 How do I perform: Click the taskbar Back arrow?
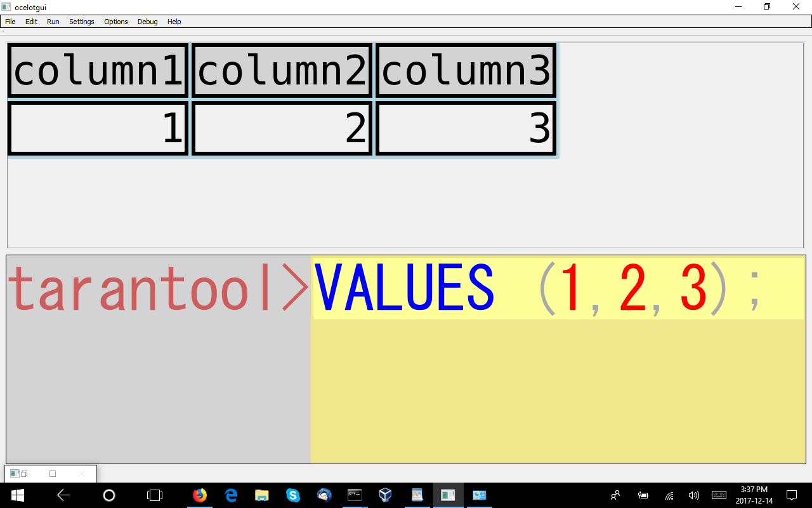coord(63,495)
